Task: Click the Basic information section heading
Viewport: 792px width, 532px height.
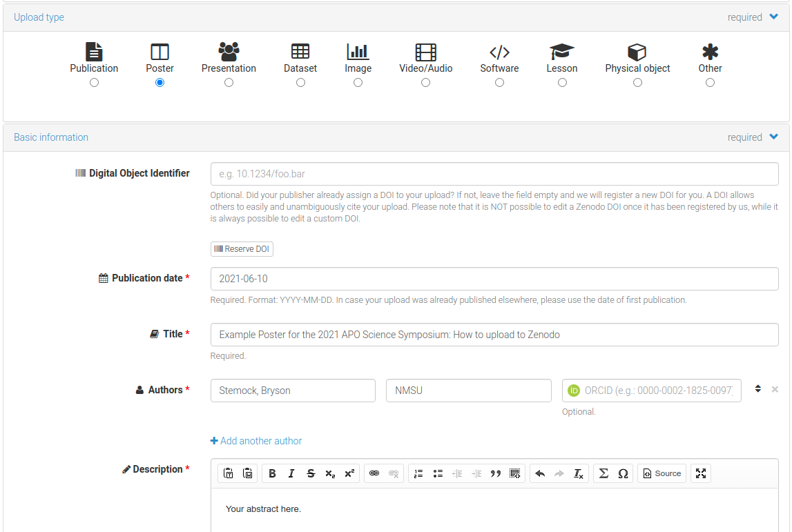Action: [x=51, y=137]
